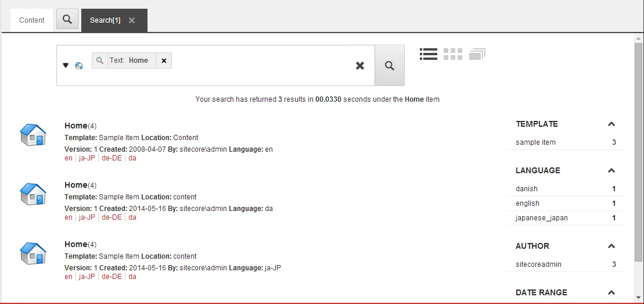Select da link under second Home result

pyautogui.click(x=132, y=217)
